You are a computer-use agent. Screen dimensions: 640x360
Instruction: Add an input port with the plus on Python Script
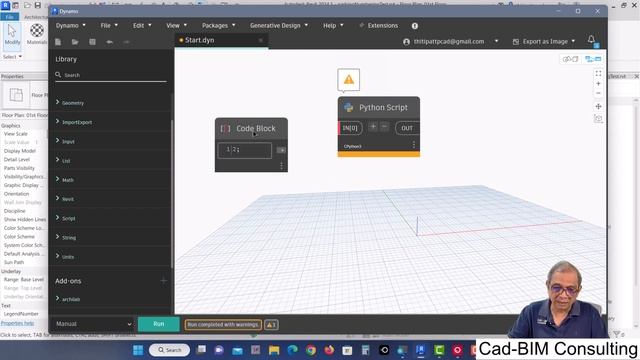(373, 127)
